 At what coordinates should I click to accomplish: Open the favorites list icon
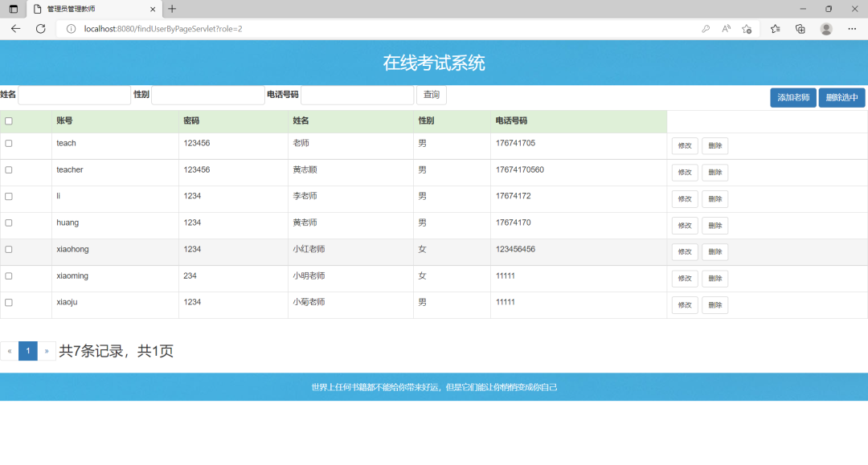click(775, 29)
